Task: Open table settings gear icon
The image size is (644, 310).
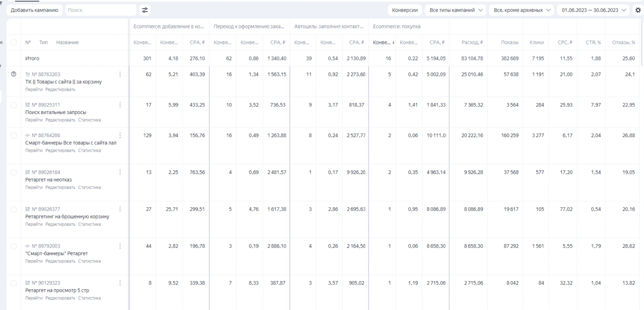Action: [638, 10]
